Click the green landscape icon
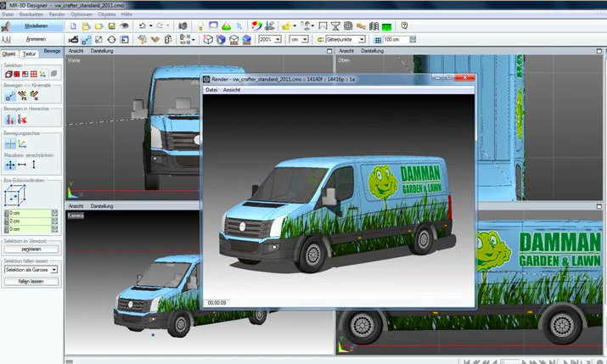Viewport: 607px width, 364px height. click(x=386, y=26)
